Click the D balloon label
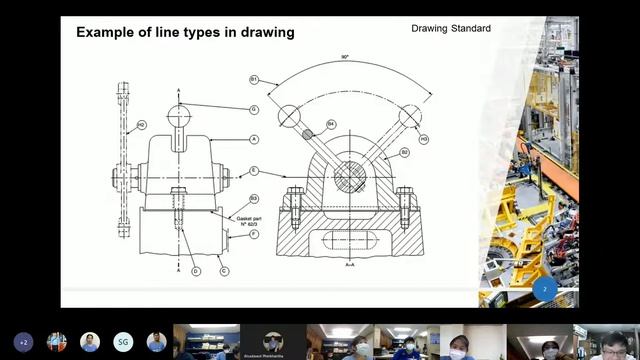The image size is (640, 360). pos(196,271)
